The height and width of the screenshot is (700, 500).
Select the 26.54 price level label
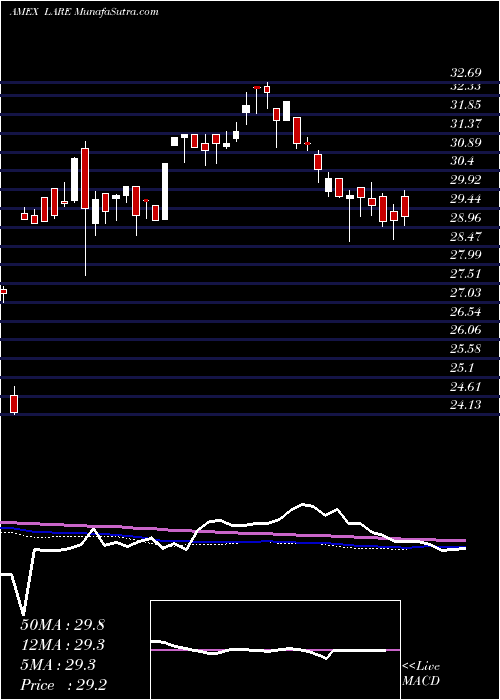(x=465, y=311)
